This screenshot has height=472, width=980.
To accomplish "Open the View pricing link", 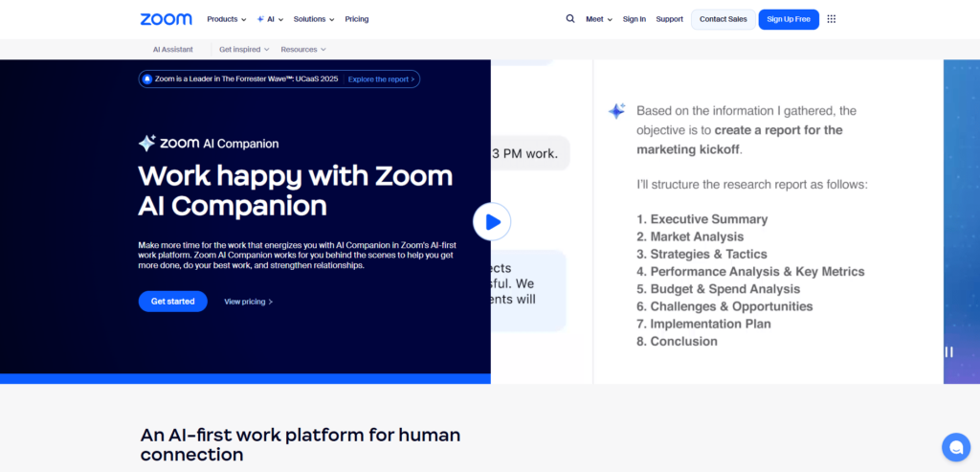I will [248, 302].
